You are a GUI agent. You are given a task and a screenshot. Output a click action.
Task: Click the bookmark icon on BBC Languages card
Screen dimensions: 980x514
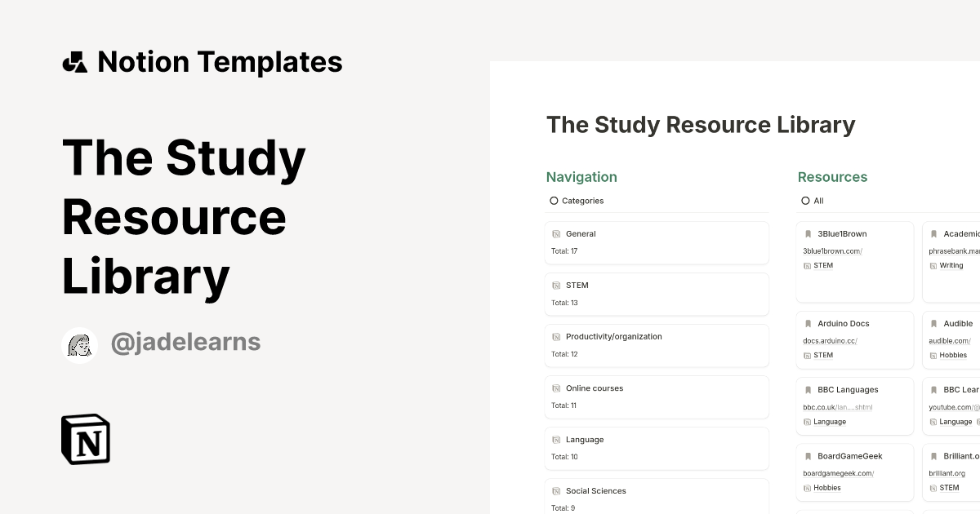click(x=808, y=389)
